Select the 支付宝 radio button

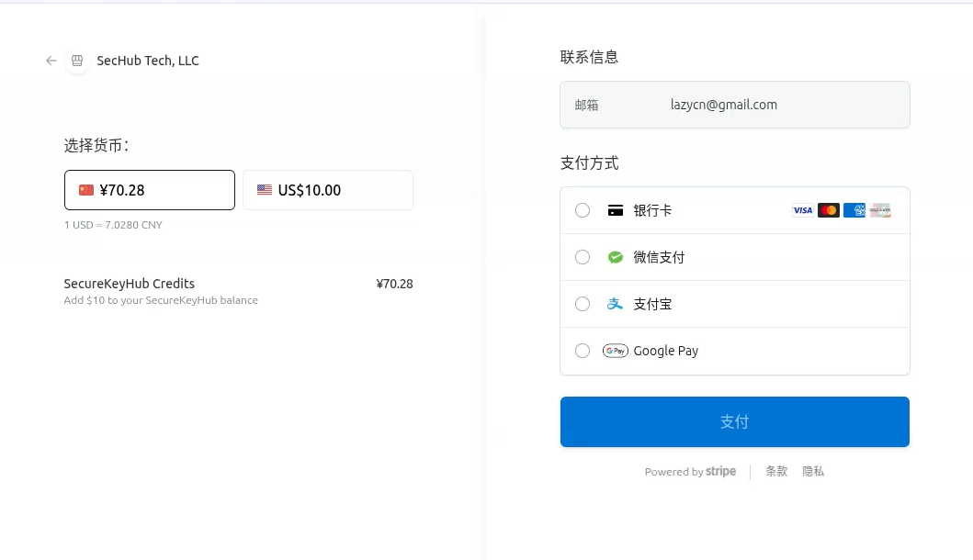583,304
